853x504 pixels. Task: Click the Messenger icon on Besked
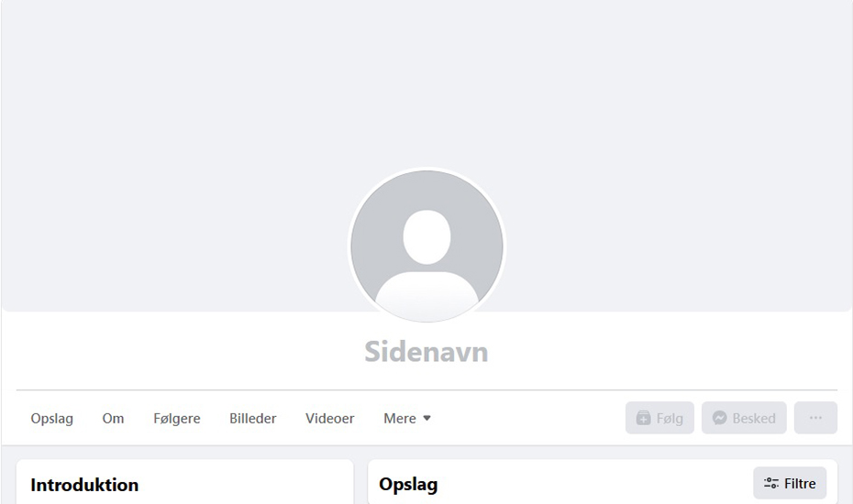click(x=720, y=418)
